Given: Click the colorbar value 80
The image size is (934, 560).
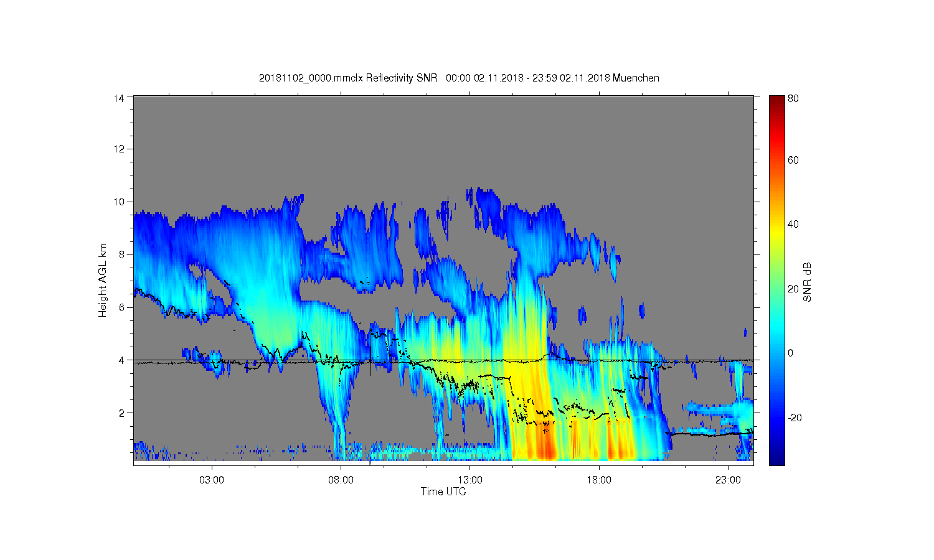Looking at the screenshot, I should point(793,98).
